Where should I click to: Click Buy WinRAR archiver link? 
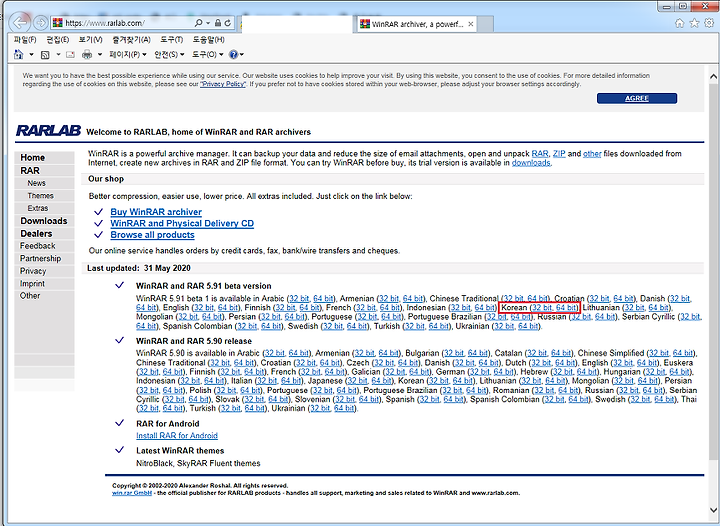click(x=156, y=212)
